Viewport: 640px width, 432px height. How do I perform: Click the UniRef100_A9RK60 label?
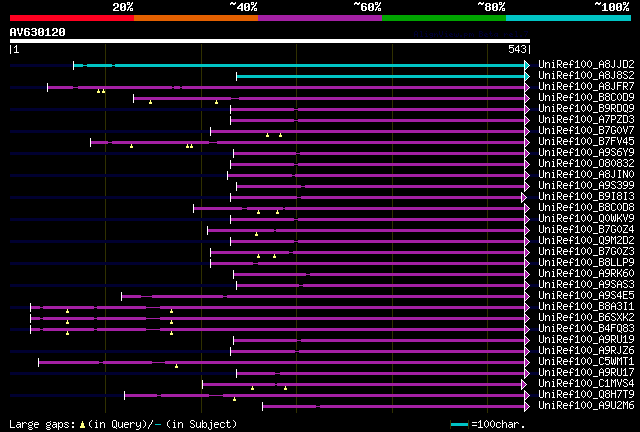point(586,273)
